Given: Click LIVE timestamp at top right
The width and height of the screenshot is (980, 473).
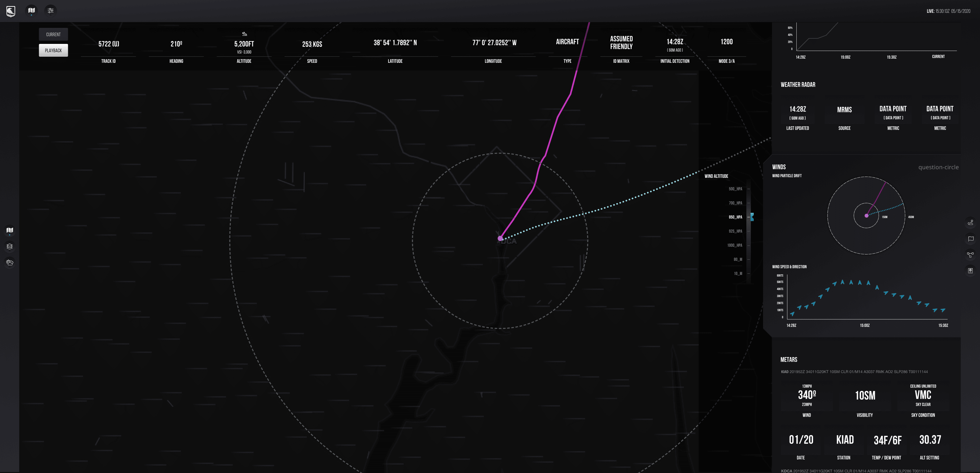Looking at the screenshot, I should 948,11.
